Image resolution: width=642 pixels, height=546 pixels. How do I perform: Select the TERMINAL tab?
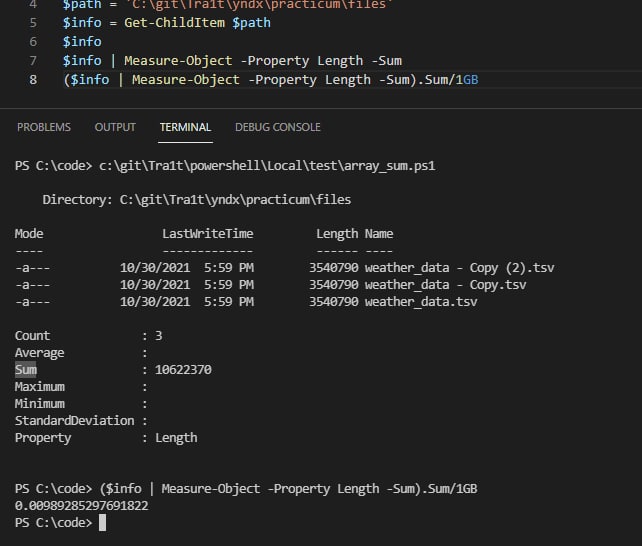185,127
